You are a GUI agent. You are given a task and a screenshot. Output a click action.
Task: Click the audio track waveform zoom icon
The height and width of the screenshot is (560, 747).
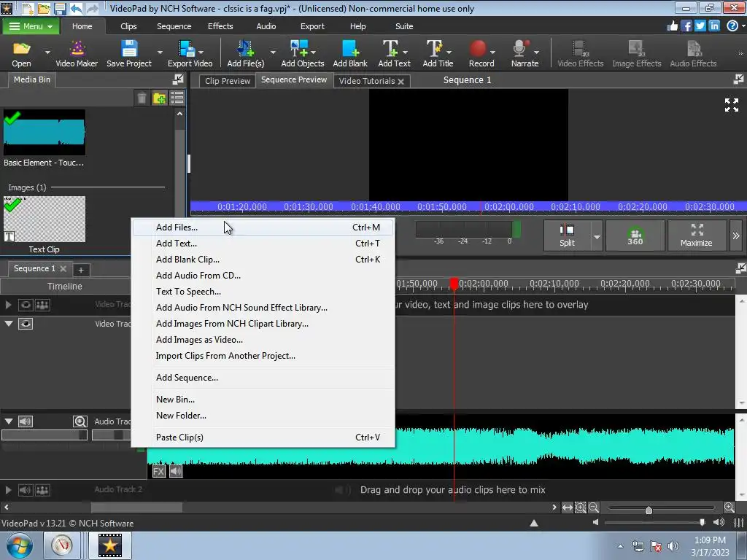(80, 421)
